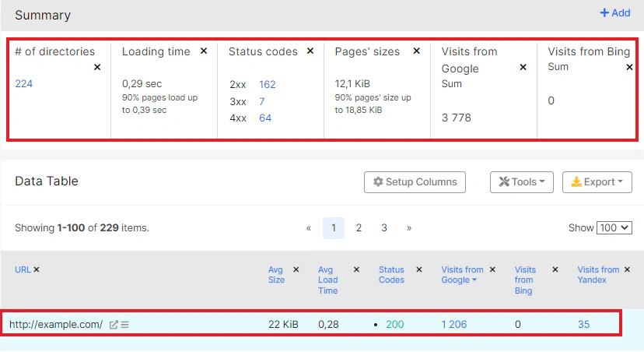
Task: Remove the # of directories card
Action: (97, 68)
